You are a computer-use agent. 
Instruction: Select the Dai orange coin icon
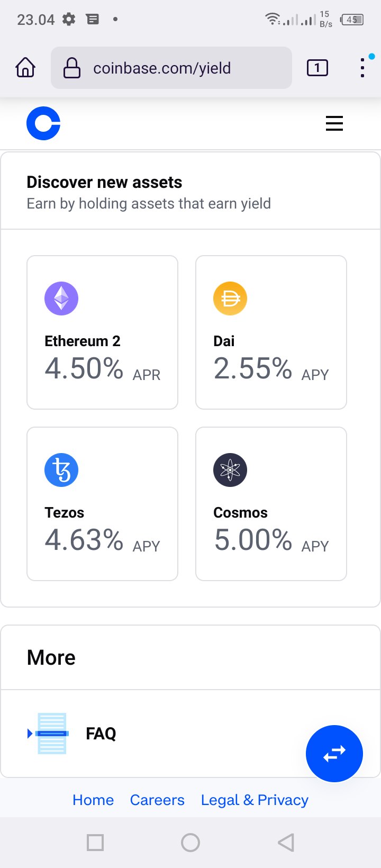[x=230, y=299]
